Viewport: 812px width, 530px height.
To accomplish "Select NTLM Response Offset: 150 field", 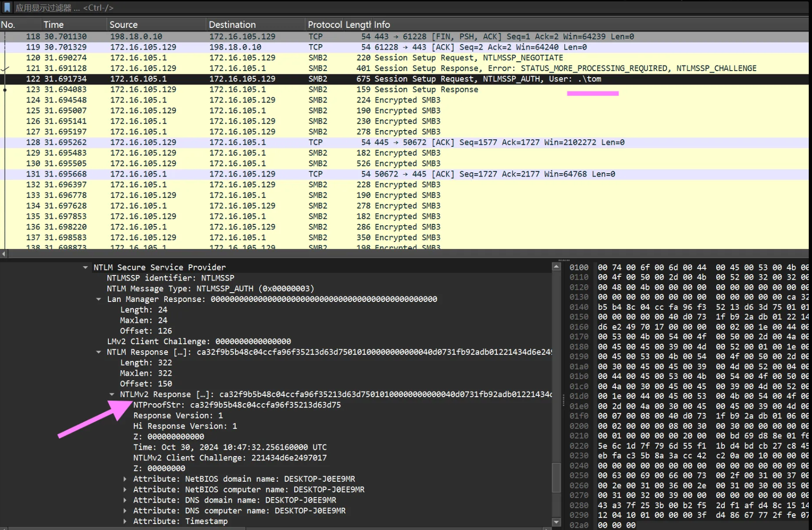I will [146, 384].
